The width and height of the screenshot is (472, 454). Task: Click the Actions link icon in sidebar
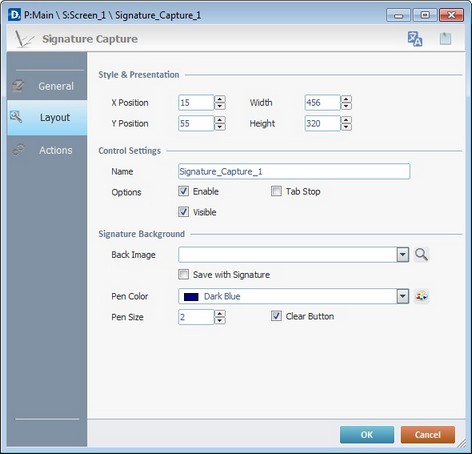click(x=18, y=150)
